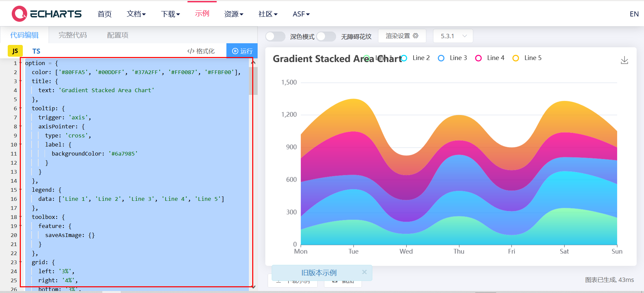Click the legend data code line
This screenshot has width=644, height=293.
[131, 199]
